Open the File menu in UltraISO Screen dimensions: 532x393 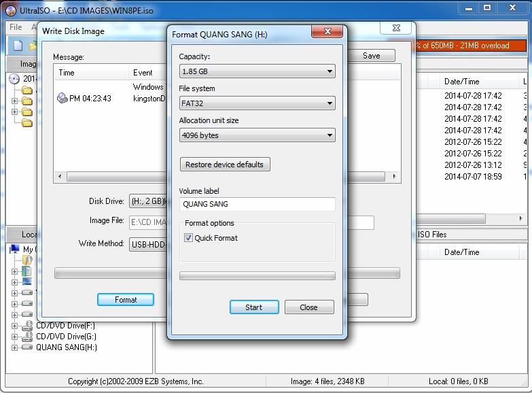[16, 27]
